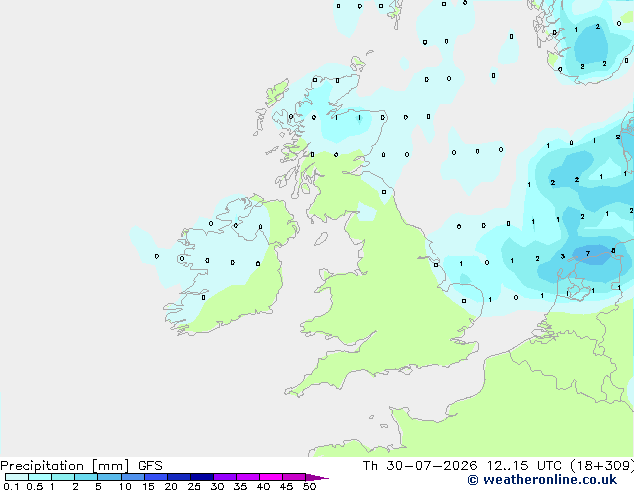Pick the legend swatch for 0.5–1 mm

(x=40, y=477)
